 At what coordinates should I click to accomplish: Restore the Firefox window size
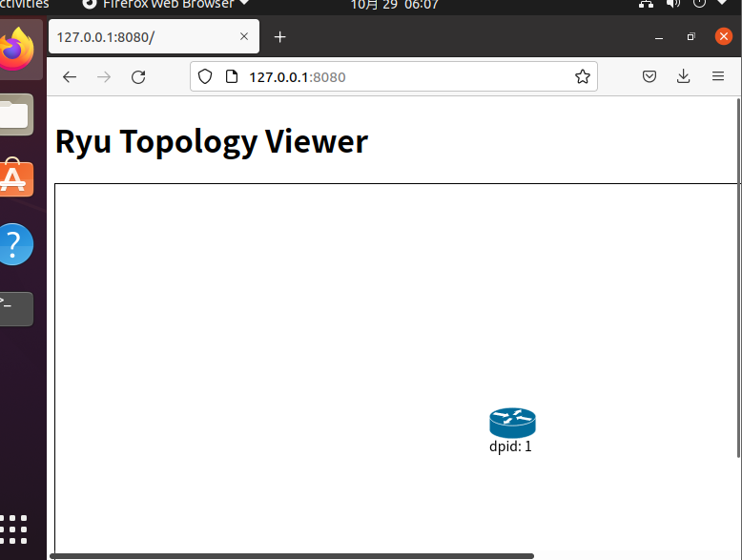point(690,36)
